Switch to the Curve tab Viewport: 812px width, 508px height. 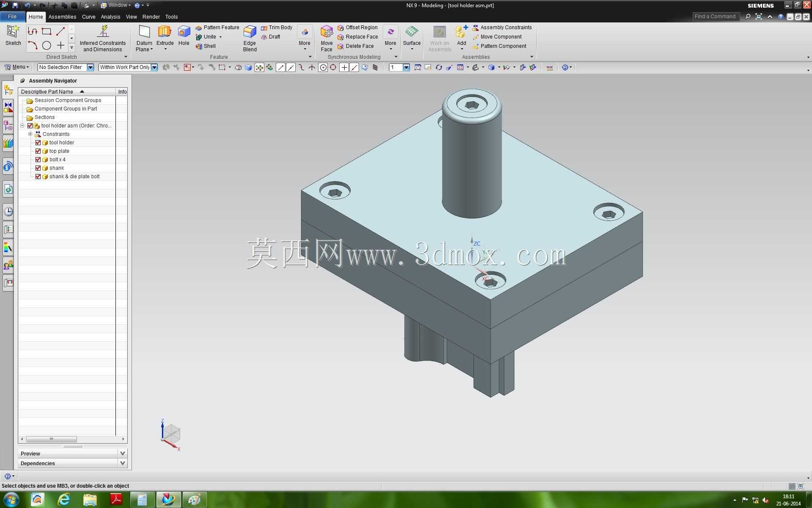coord(88,17)
